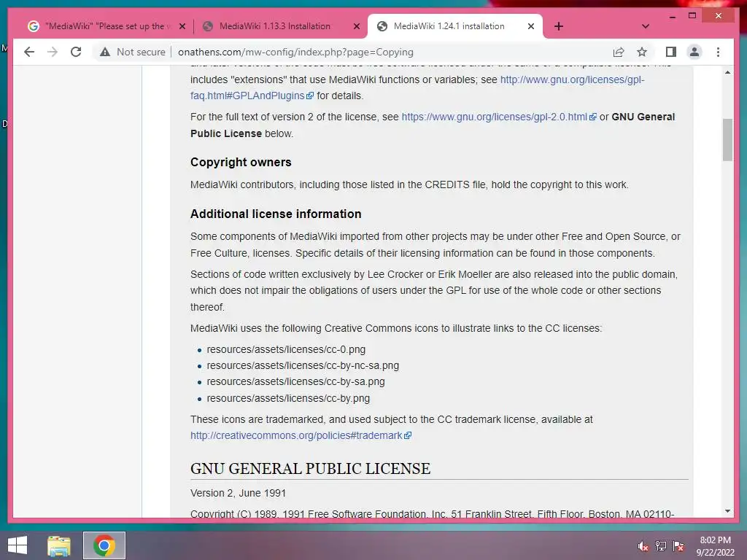Open the Windows Start menu
Image resolution: width=747 pixels, height=560 pixels.
click(18, 545)
